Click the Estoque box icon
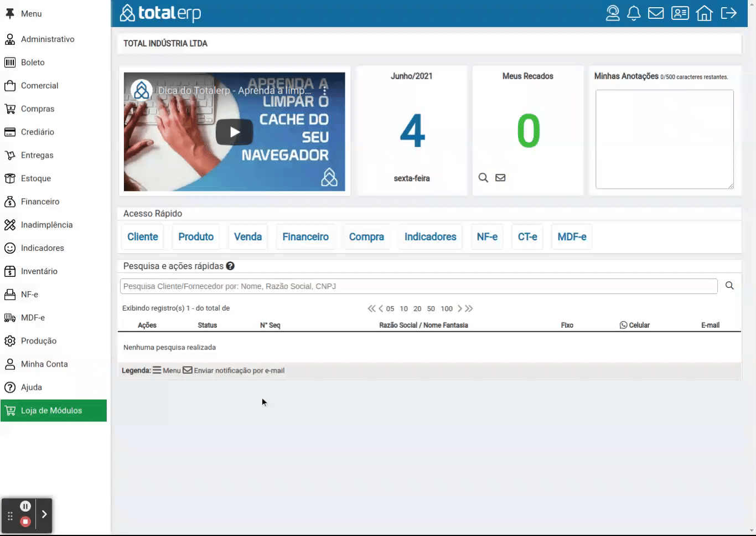This screenshot has height=536, width=756. click(10, 178)
